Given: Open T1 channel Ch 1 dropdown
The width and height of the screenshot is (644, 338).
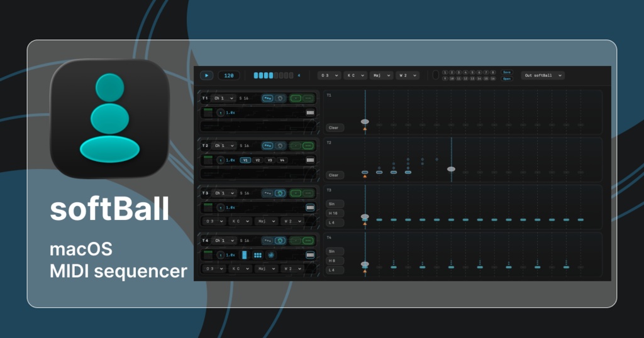Looking at the screenshot, I should [x=224, y=99].
